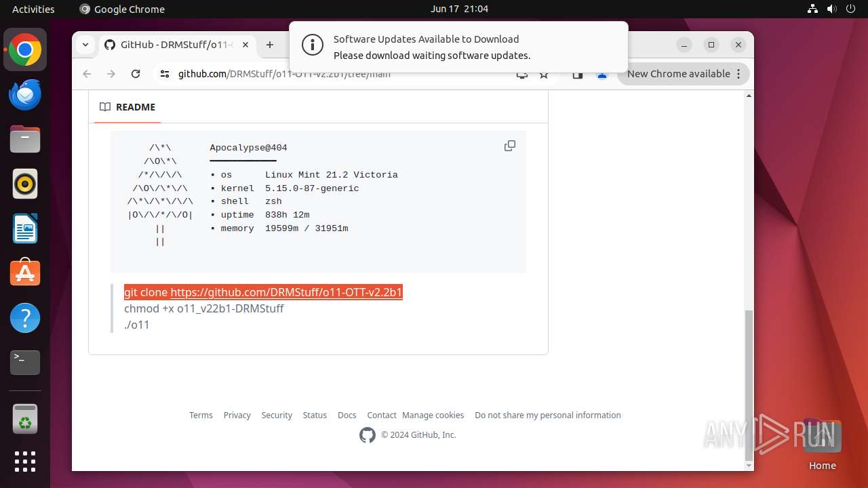This screenshot has height=488, width=868.
Task: Click the copyright 2024 GitHub, Inc. text
Action: coord(418,435)
